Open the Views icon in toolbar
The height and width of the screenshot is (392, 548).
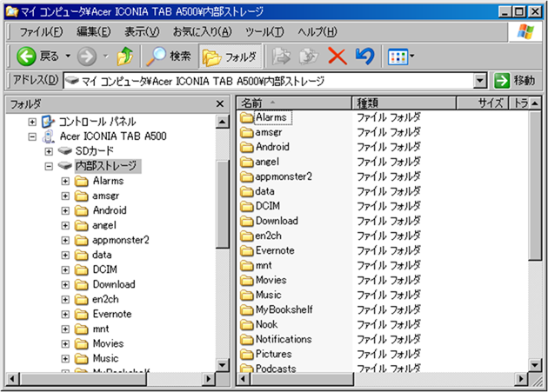point(398,56)
